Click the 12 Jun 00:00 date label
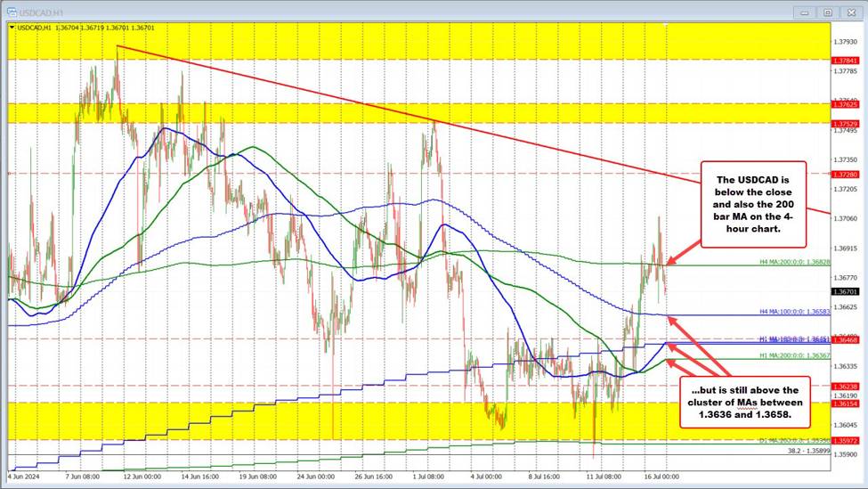 (142, 477)
